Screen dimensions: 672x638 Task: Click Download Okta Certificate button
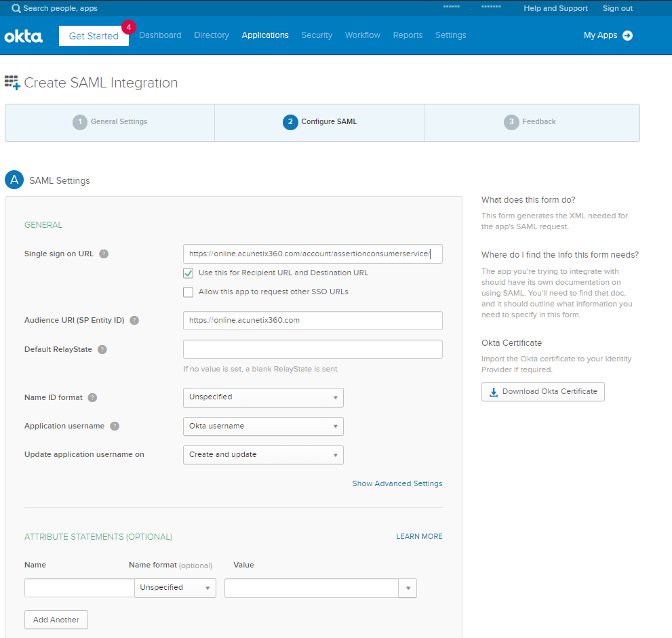pos(543,392)
